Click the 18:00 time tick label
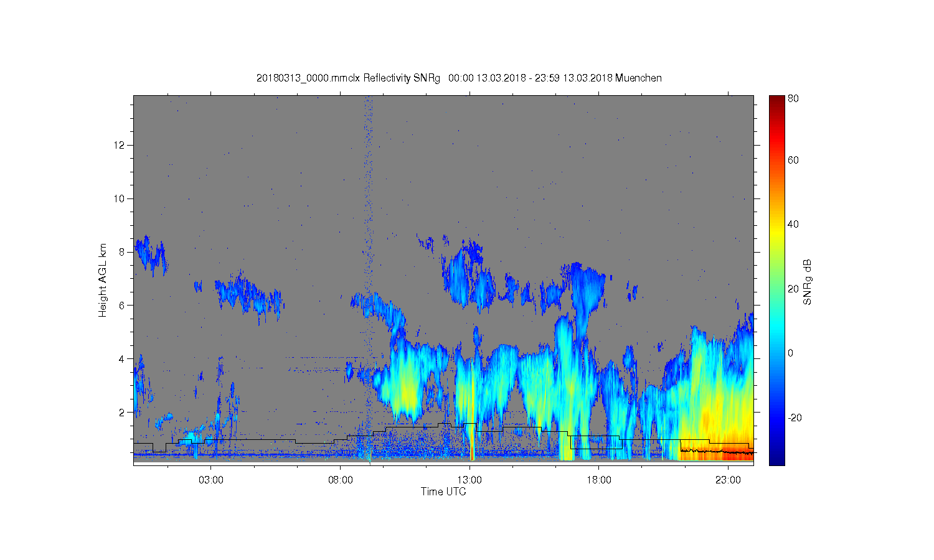The height and width of the screenshot is (560, 934). [599, 480]
